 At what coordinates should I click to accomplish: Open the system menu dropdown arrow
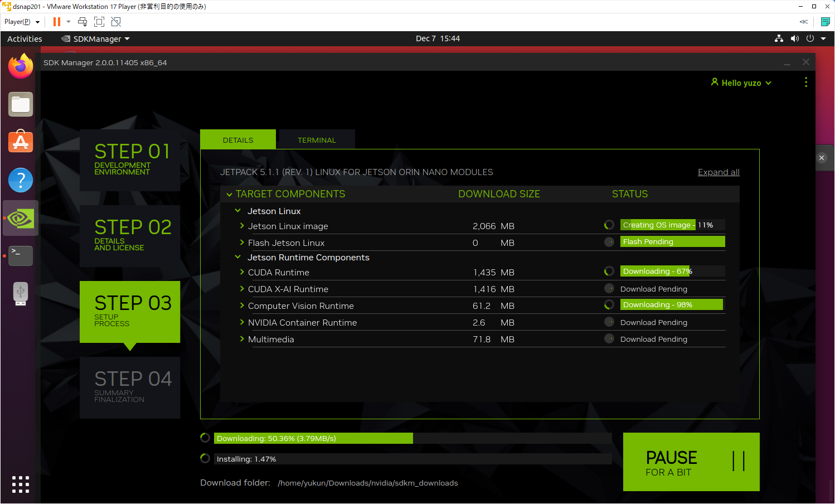click(823, 38)
